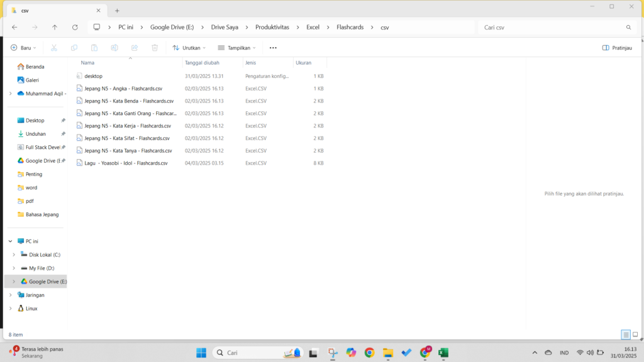This screenshot has height=362, width=644.
Task: Open Galeri in the sidebar
Action: point(28,80)
